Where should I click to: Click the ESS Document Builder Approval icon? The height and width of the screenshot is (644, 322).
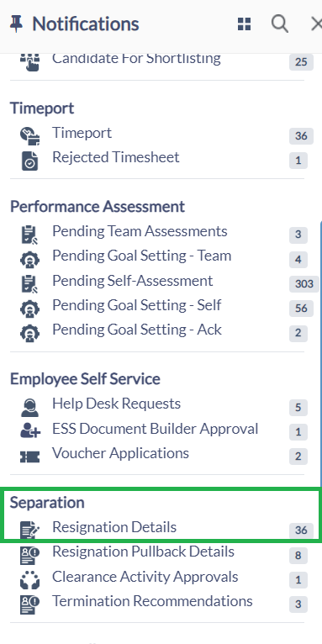click(x=30, y=431)
